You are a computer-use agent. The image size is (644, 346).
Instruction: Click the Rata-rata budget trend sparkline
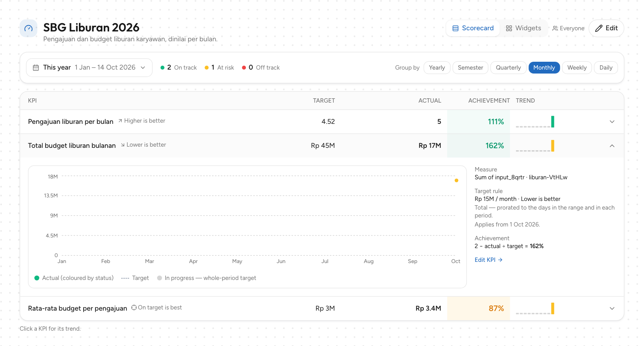coord(535,308)
